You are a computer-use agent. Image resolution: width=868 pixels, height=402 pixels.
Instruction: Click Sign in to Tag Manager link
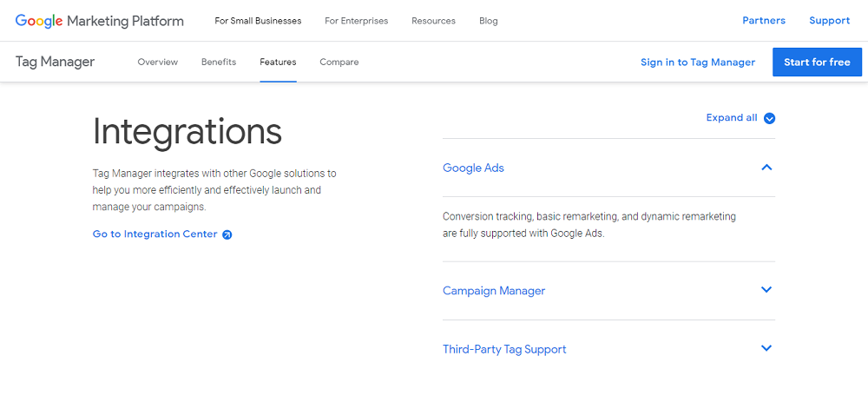[697, 63]
